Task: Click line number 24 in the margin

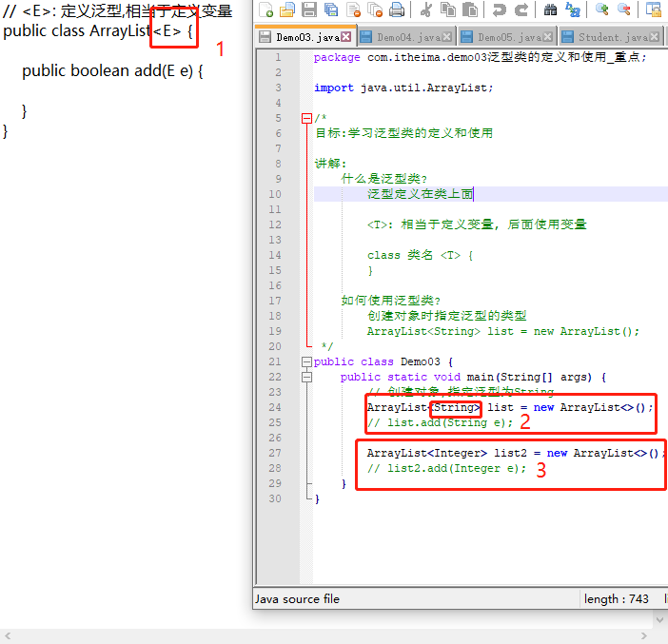Action: point(275,407)
